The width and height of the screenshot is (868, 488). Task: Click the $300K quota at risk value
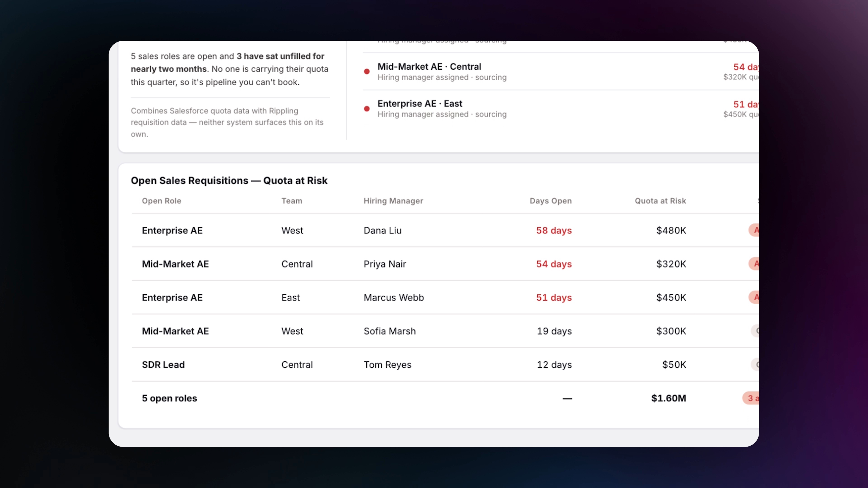671,331
